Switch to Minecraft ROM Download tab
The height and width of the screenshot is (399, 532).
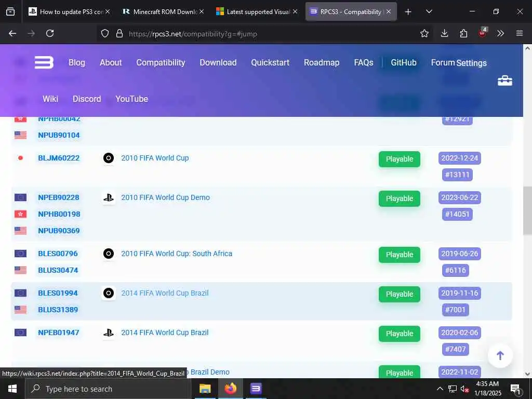coord(163,11)
